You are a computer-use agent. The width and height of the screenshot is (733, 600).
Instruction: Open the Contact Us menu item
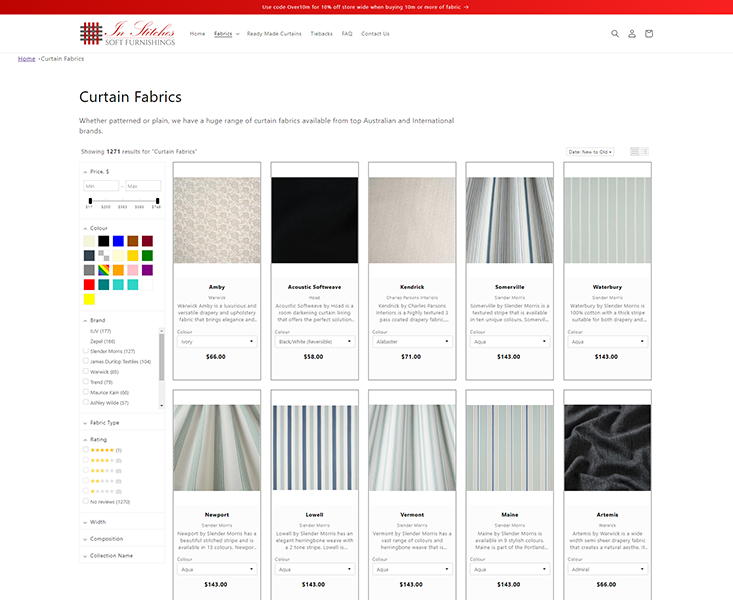coord(375,34)
